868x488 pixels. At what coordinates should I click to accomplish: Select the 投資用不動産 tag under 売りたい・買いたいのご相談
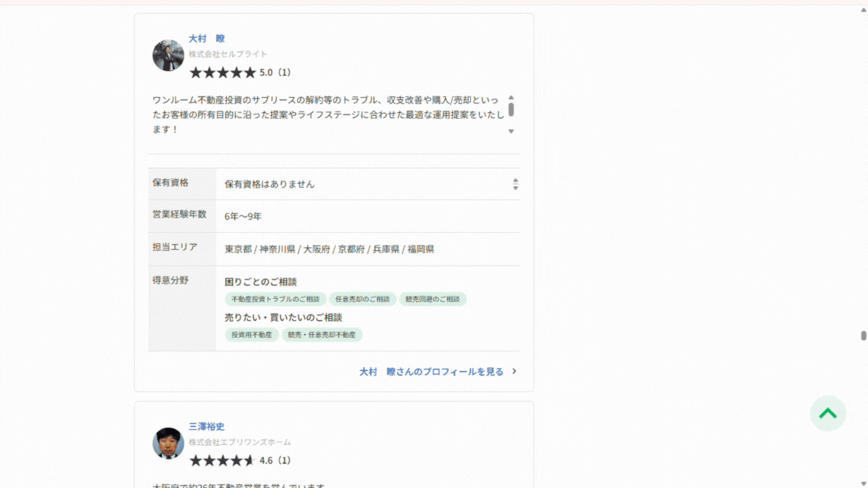tap(250, 334)
